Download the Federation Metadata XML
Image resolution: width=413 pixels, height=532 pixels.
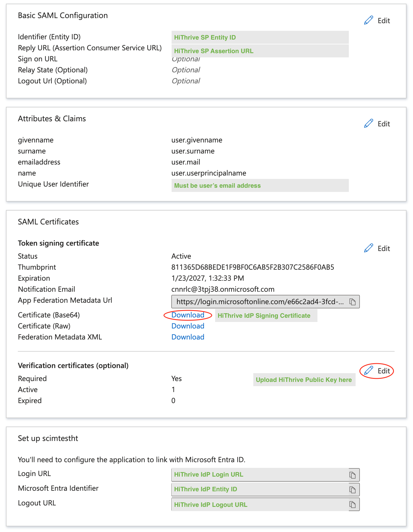pyautogui.click(x=188, y=337)
